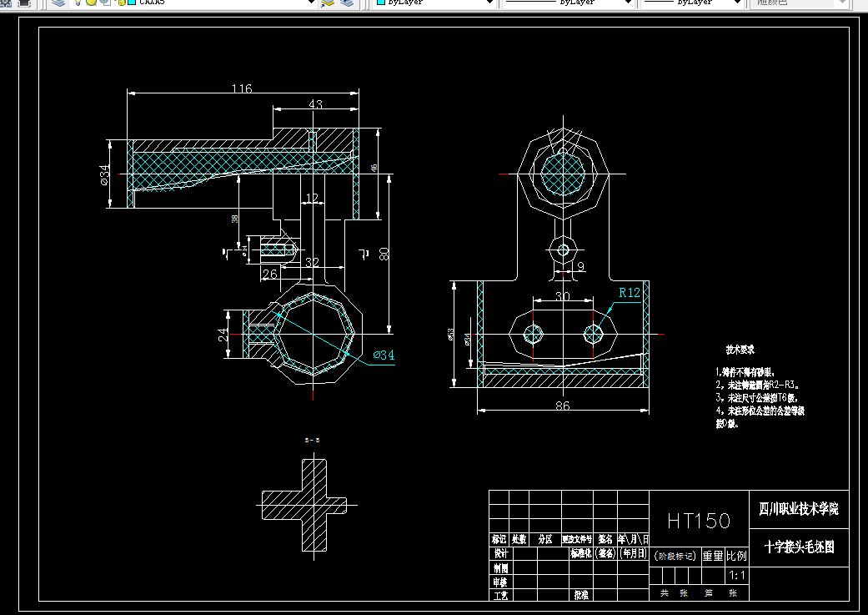Select the (阶段标记) title block cell

pos(675,556)
